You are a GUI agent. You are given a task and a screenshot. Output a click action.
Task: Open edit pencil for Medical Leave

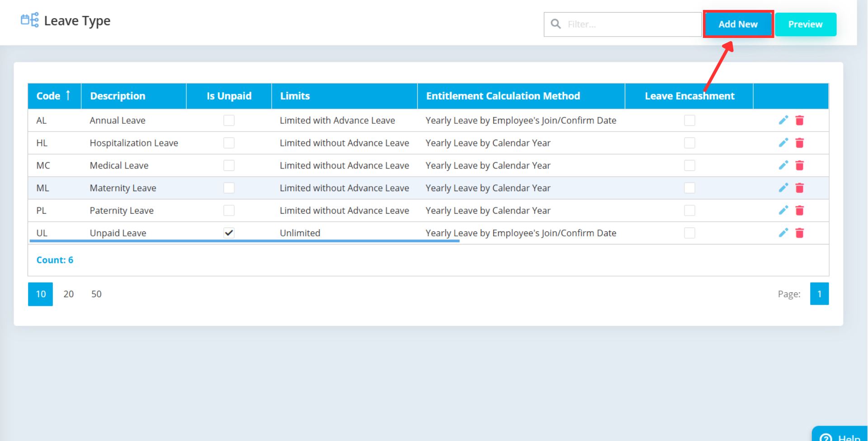783,165
